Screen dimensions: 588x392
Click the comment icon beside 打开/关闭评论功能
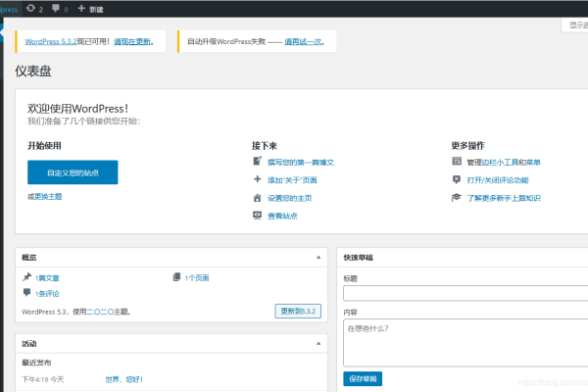point(457,179)
